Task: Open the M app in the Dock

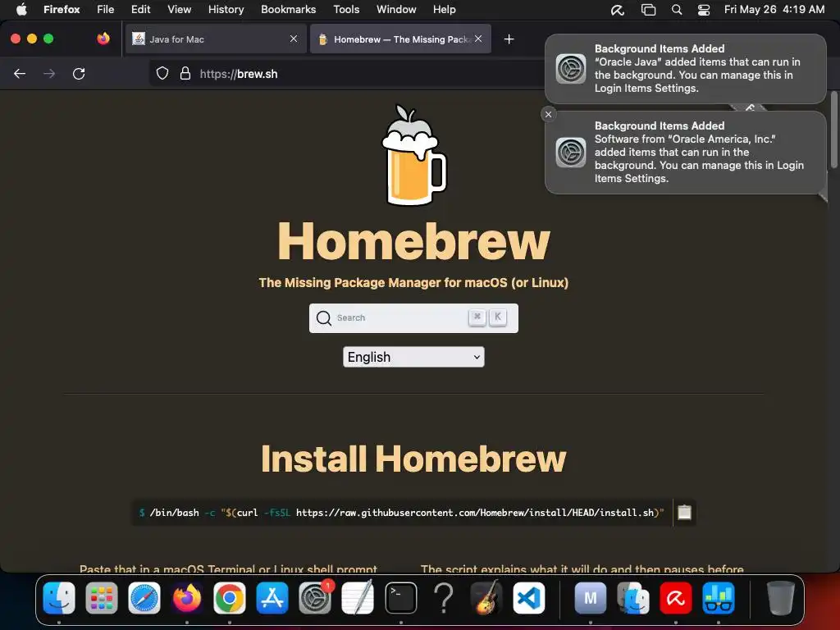Action: pyautogui.click(x=591, y=598)
